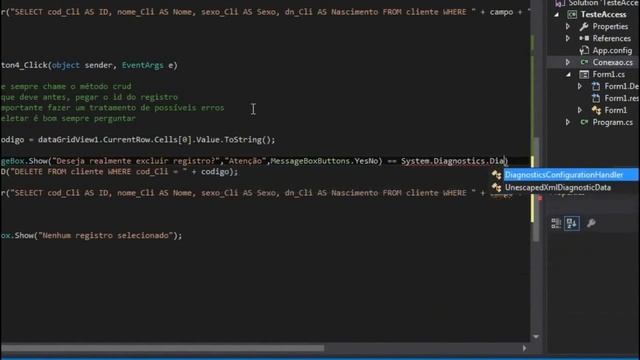Expand the Conexao.cs node
This screenshot has height=360, width=640.
568,62
